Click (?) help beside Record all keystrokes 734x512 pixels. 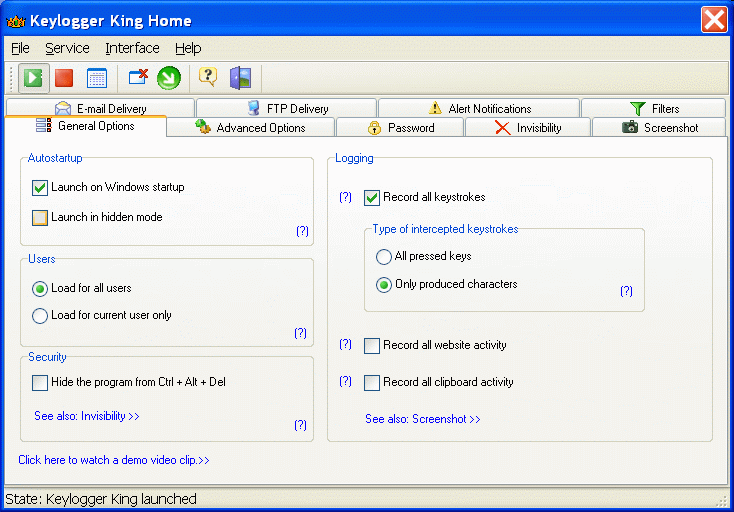[345, 197]
